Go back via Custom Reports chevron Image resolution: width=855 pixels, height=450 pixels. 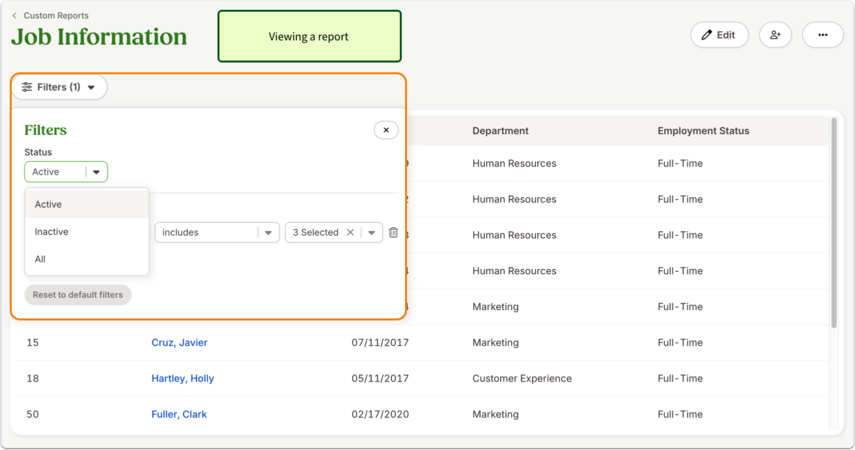[x=14, y=16]
